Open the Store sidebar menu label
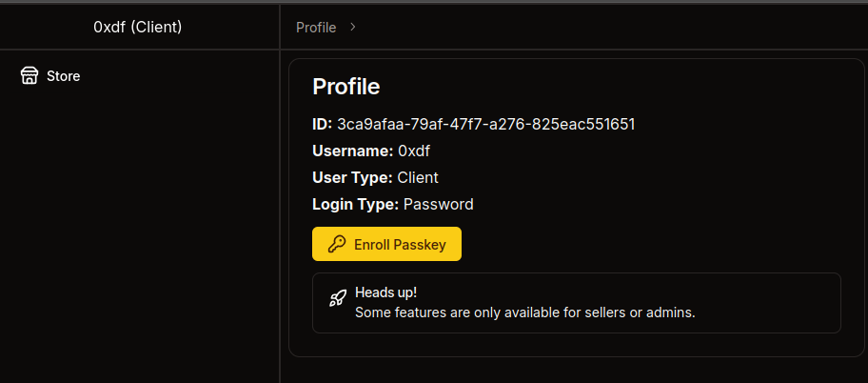 [63, 76]
